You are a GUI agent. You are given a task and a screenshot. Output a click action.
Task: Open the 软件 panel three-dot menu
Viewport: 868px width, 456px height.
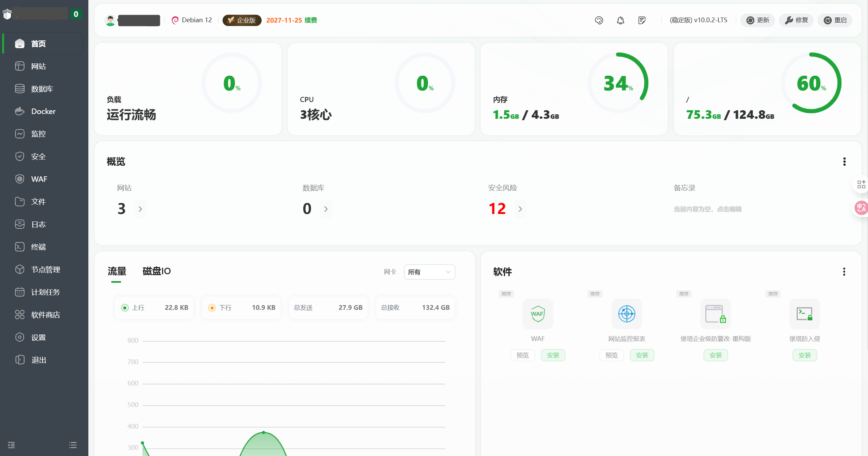(844, 272)
